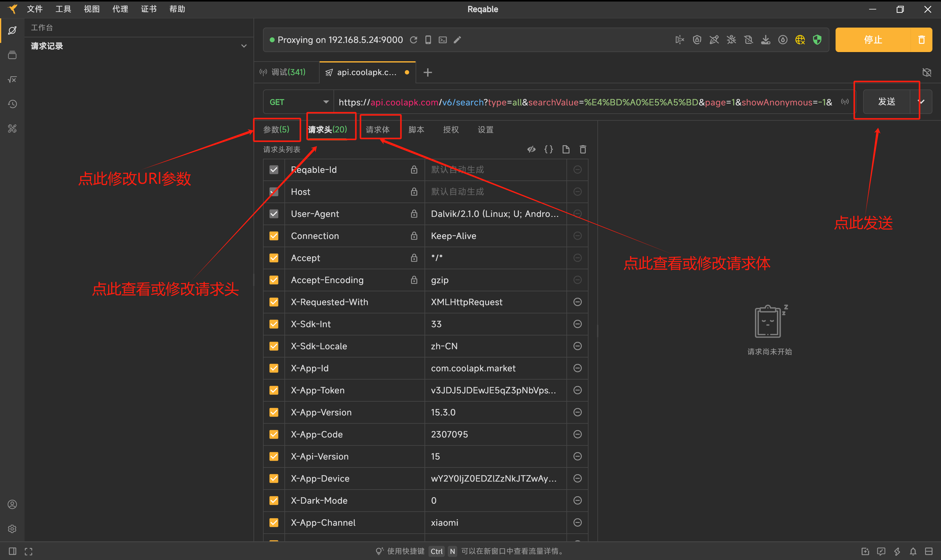Toggle hidden headers eye icon
941x560 pixels.
click(531, 149)
